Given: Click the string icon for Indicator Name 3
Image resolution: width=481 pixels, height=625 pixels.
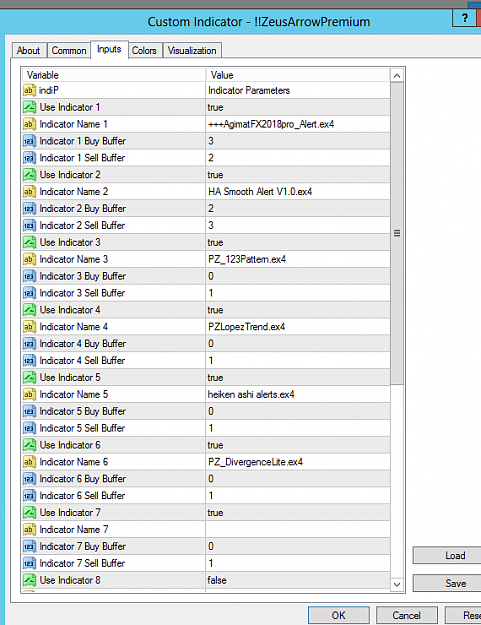Looking at the screenshot, I should point(29,259).
